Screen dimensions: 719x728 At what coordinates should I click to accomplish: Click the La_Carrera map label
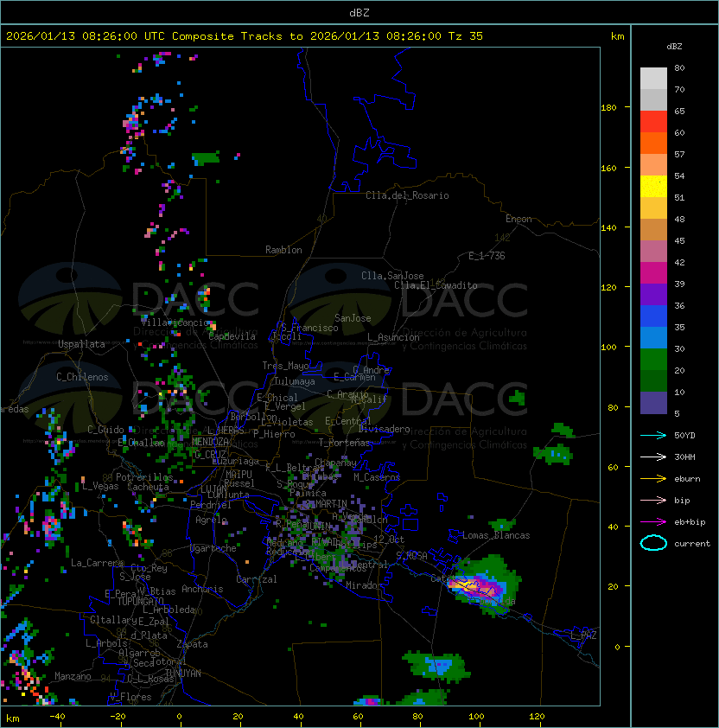pos(97,563)
